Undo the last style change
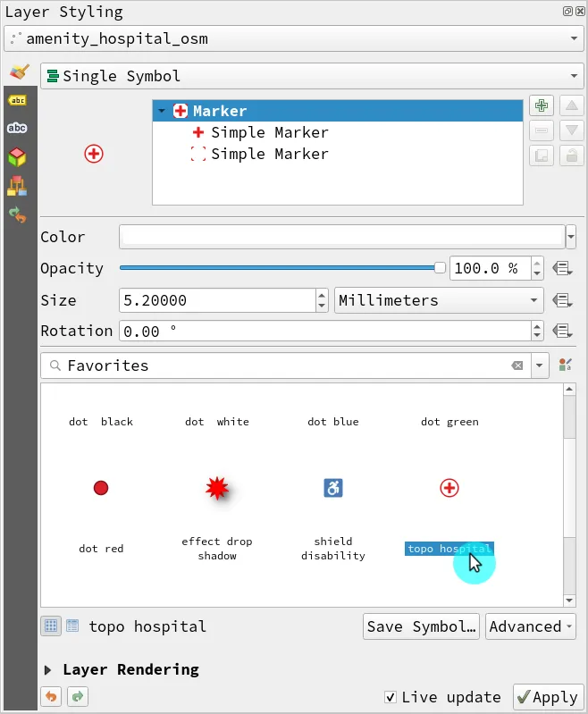The width and height of the screenshot is (588, 714). 51,697
